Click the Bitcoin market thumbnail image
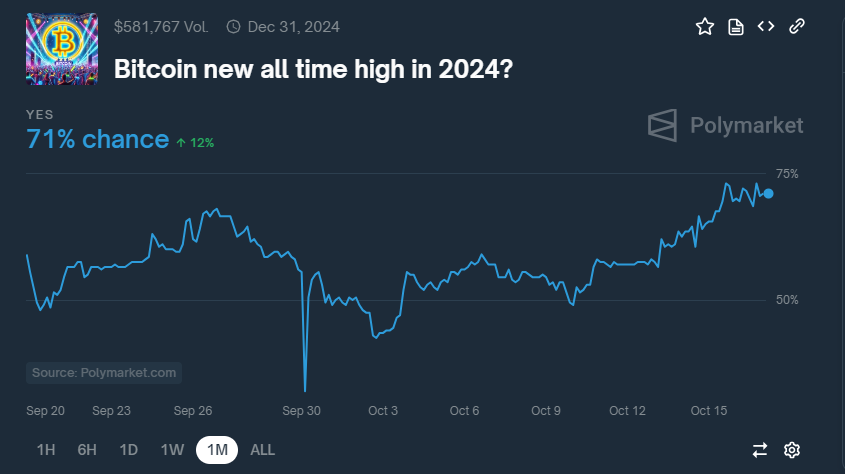 click(62, 49)
